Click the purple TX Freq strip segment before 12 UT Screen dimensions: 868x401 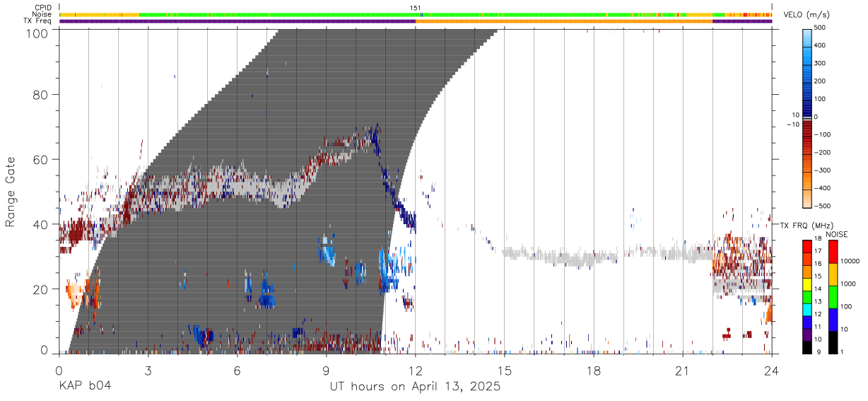pos(237,21)
